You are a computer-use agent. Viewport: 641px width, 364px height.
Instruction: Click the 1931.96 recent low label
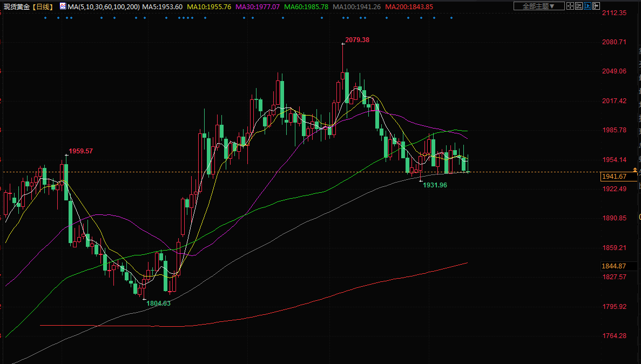(x=435, y=185)
